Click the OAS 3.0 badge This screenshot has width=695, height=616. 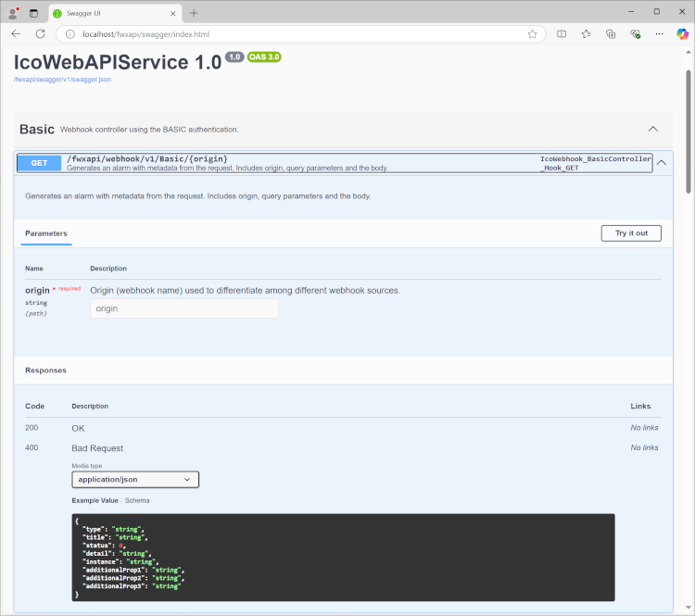[264, 57]
